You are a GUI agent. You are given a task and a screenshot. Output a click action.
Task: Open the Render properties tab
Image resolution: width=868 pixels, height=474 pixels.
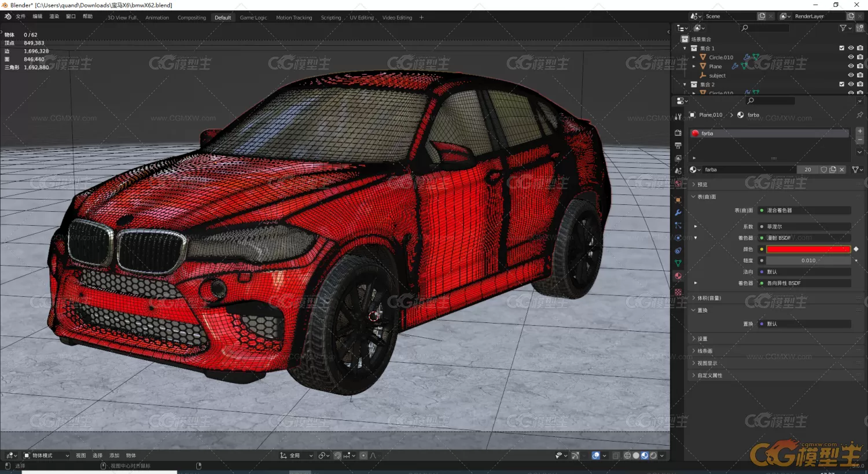point(678,133)
